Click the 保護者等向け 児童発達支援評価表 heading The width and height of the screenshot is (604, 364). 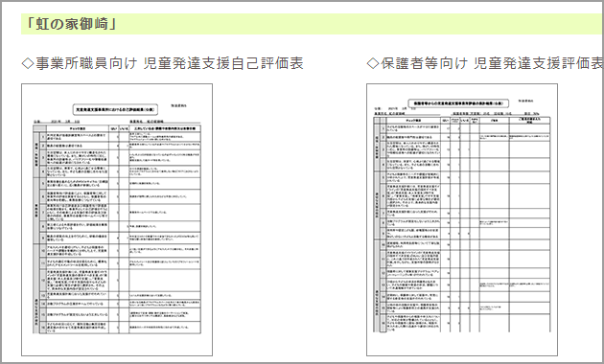pyautogui.click(x=485, y=63)
